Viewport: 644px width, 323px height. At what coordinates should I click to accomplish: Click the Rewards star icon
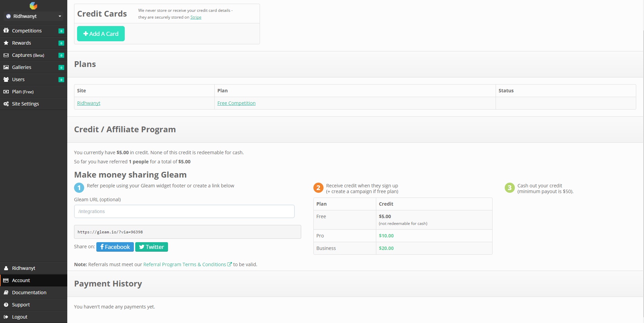(x=6, y=43)
